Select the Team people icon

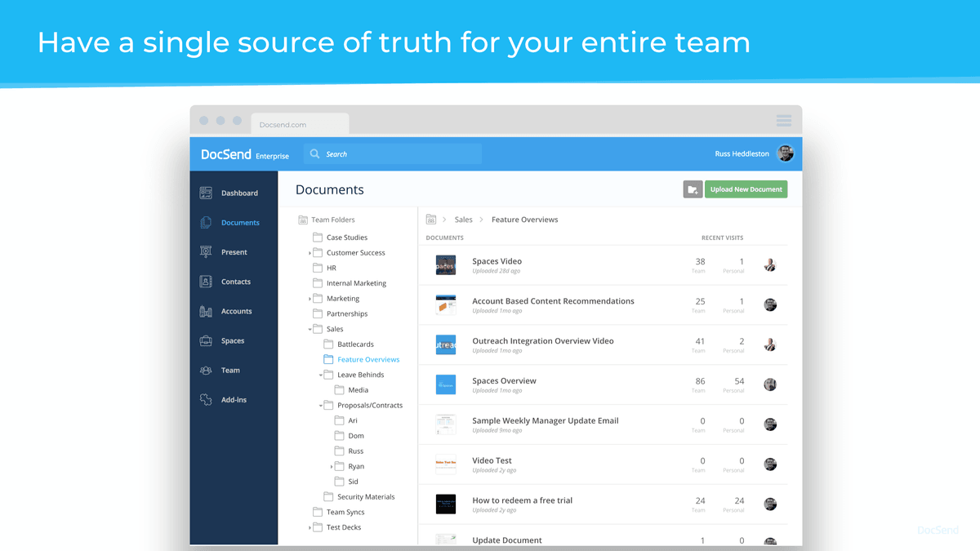(x=206, y=370)
